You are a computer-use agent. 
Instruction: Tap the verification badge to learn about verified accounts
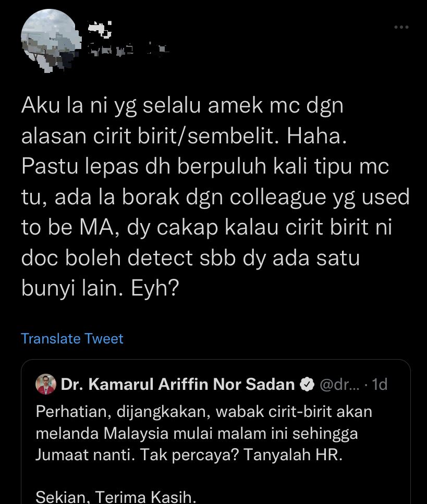pos(308,385)
